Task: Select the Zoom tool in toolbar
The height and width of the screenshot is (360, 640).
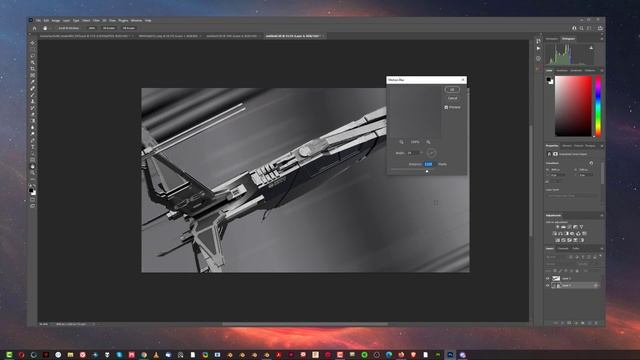Action: pos(33,173)
